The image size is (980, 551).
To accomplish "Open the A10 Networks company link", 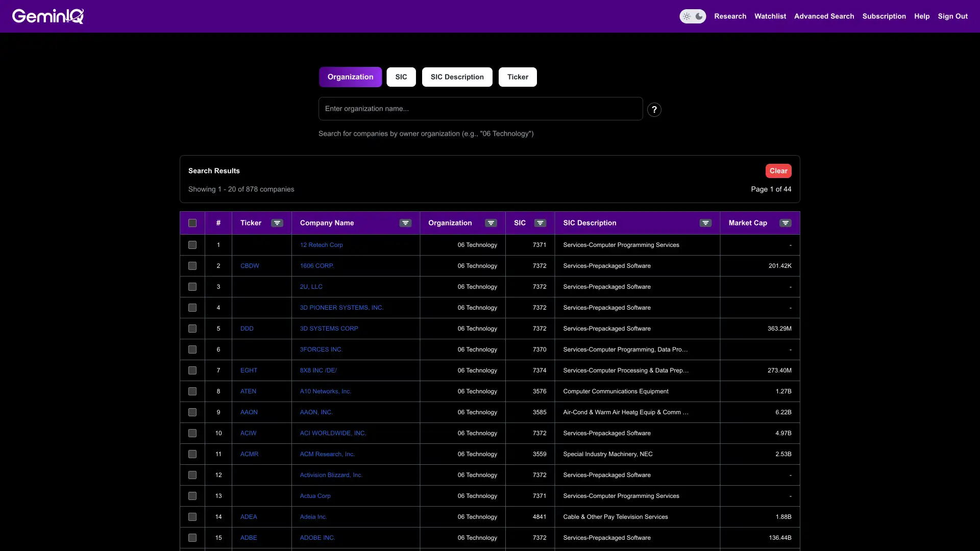I will pos(326,391).
